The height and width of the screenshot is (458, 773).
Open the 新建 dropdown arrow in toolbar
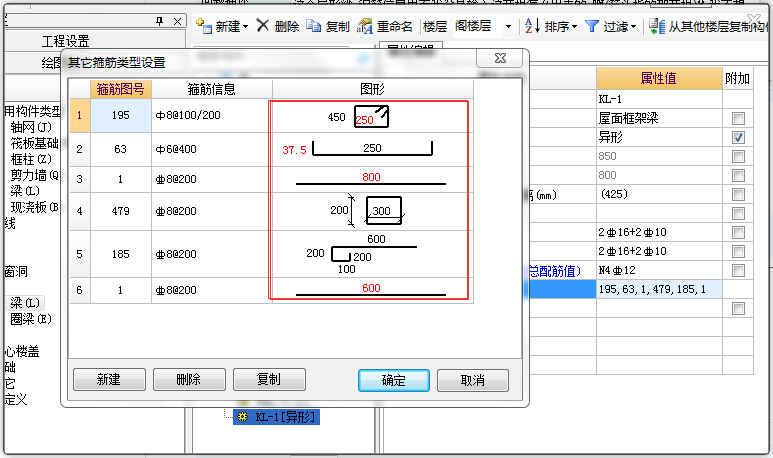245,27
